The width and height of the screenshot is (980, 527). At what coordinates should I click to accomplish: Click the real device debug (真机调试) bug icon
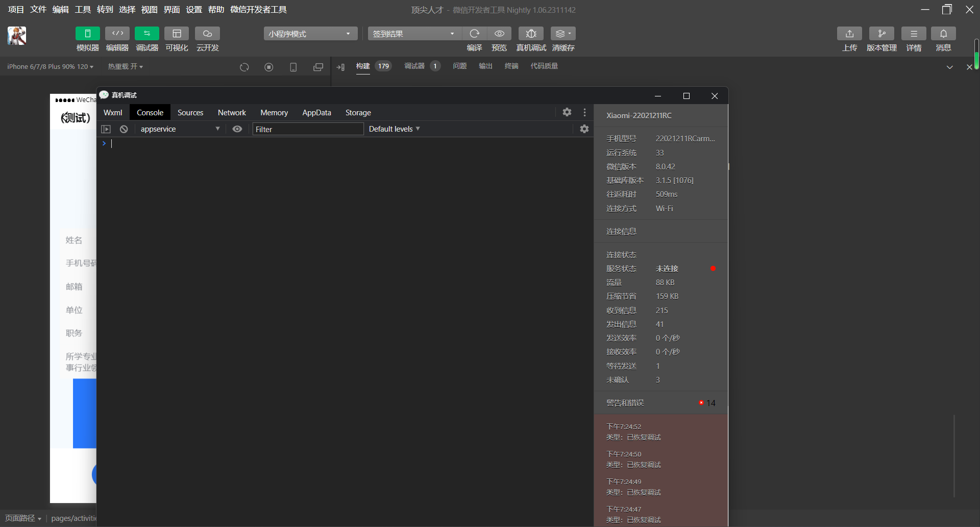tap(531, 34)
